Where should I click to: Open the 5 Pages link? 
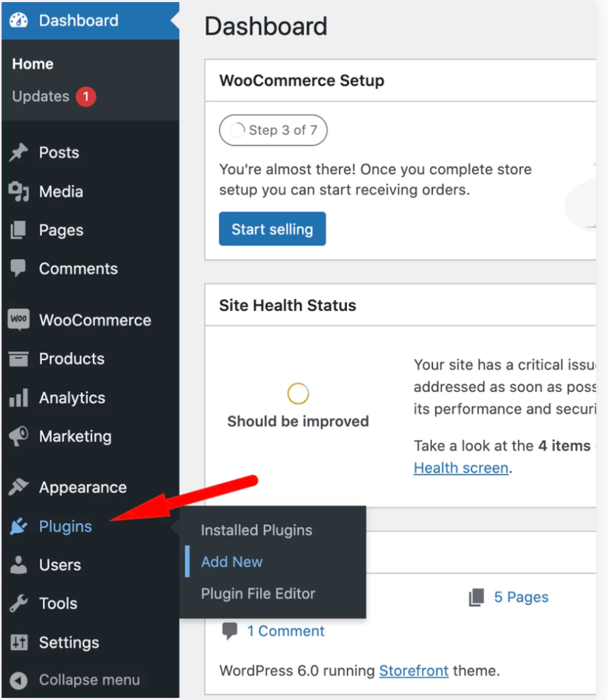[521, 597]
